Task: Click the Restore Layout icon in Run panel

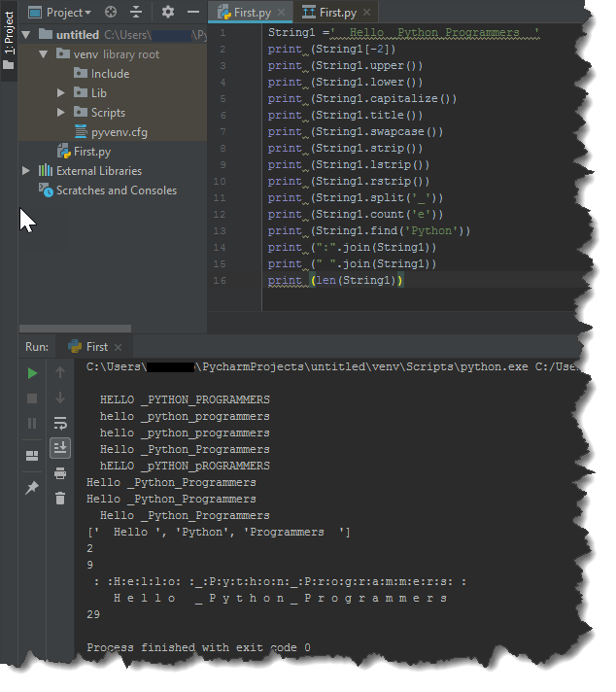Action: (32, 455)
